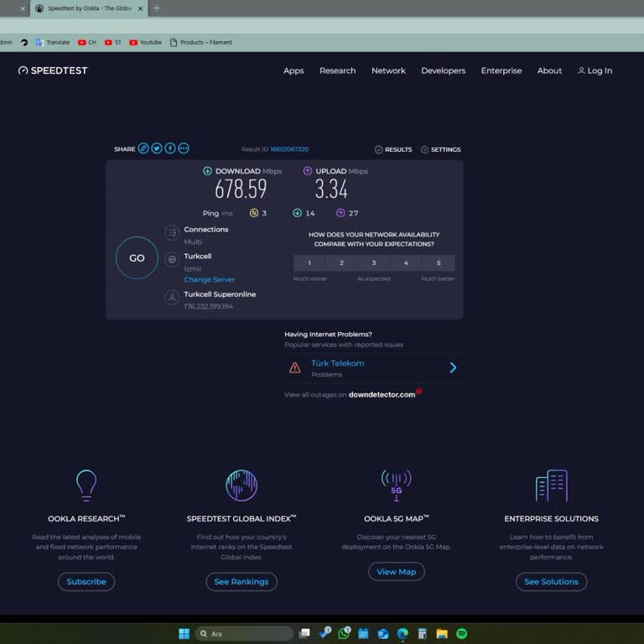Click See Rankings button
The image size is (644, 644).
(241, 582)
